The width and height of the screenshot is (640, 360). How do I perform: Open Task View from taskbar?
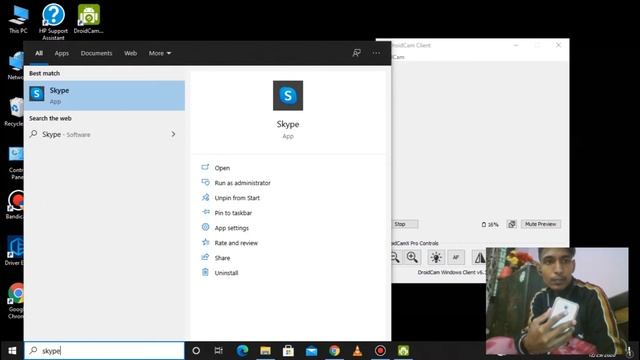click(219, 351)
